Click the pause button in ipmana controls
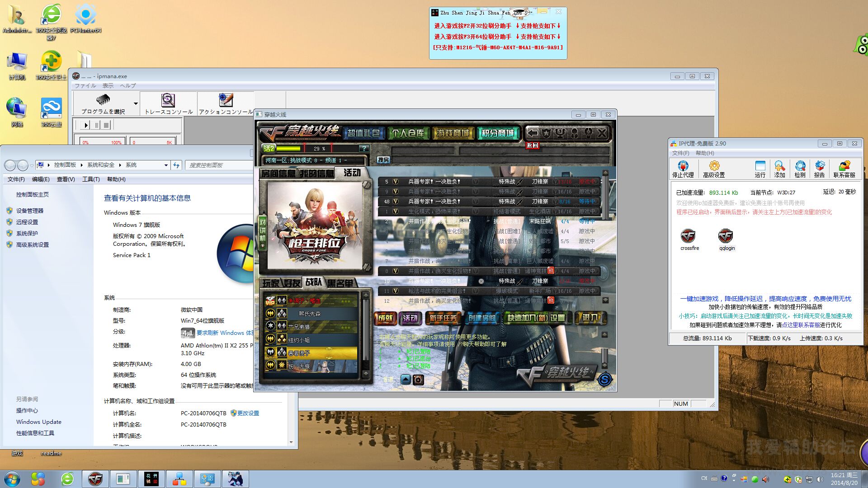 pyautogui.click(x=96, y=125)
